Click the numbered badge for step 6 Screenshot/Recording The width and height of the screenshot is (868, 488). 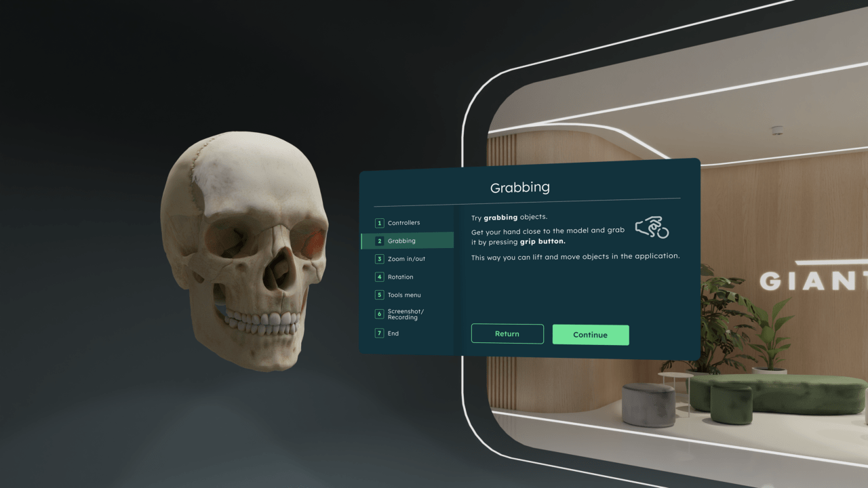378,314
